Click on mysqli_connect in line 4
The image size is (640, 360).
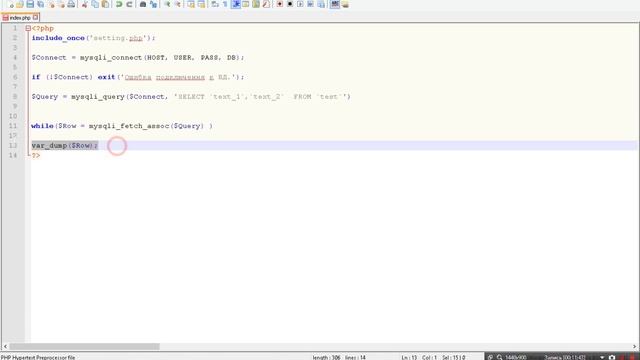111,58
